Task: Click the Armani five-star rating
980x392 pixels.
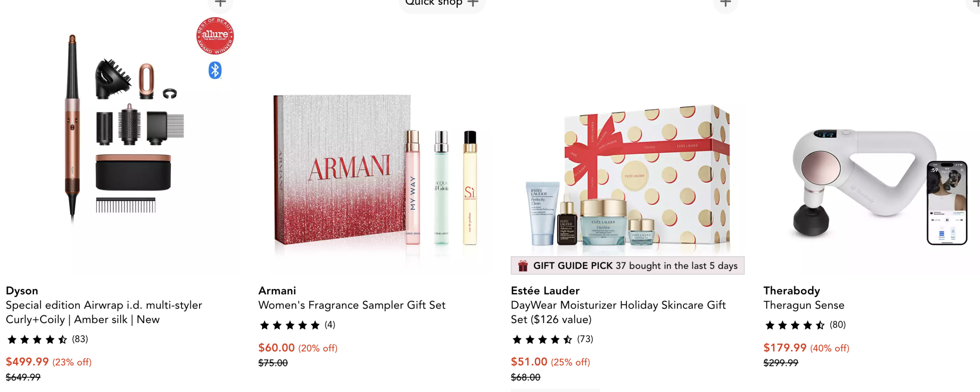Action: coord(290,325)
